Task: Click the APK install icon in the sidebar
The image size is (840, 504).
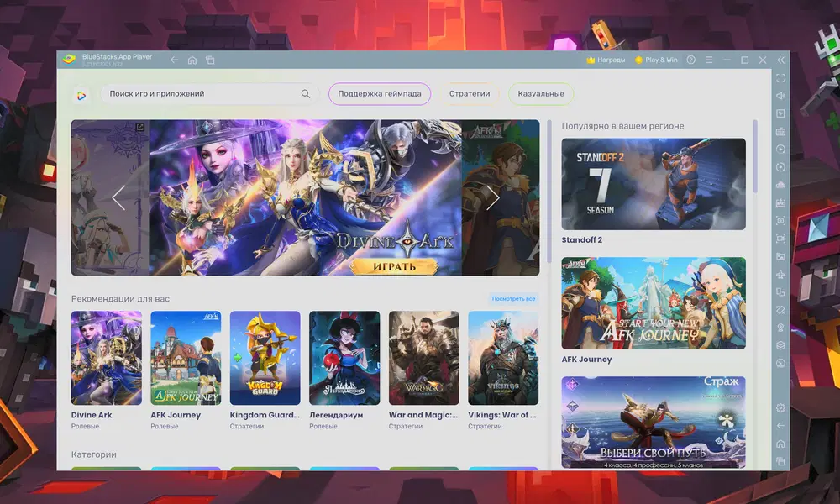Action: [x=780, y=203]
